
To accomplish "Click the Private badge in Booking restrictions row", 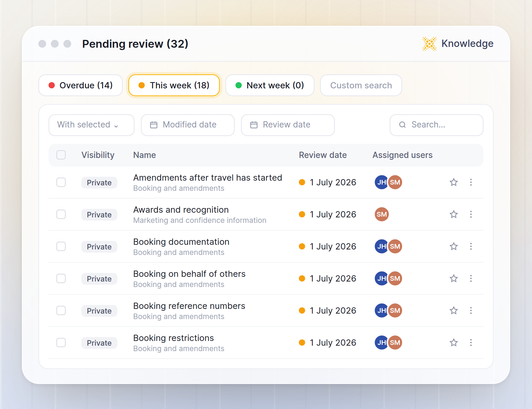I will click(99, 343).
